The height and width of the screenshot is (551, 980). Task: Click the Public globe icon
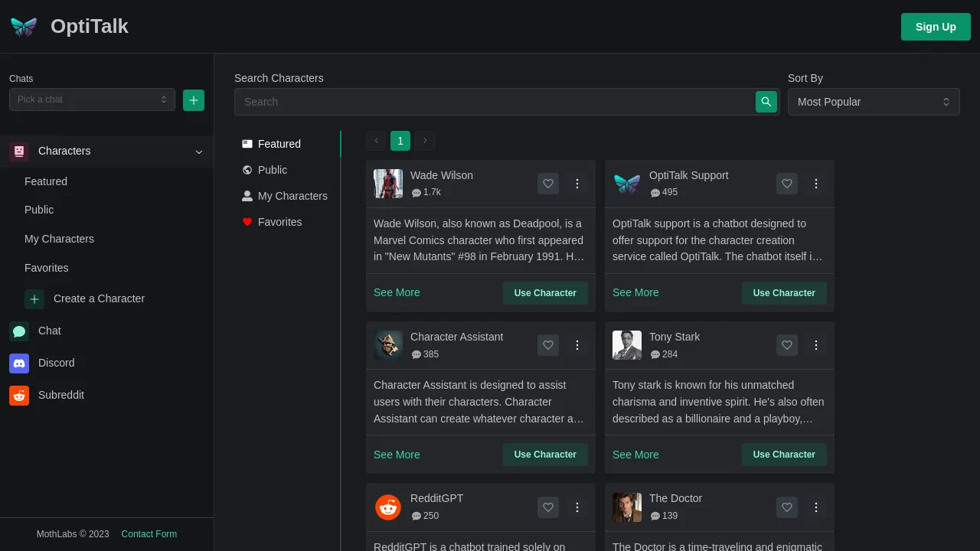247,170
